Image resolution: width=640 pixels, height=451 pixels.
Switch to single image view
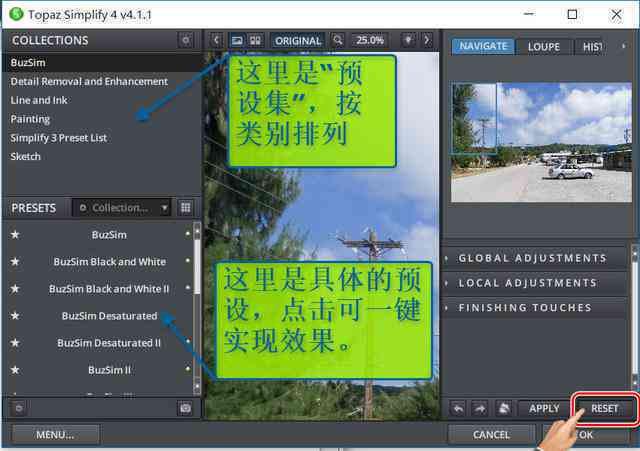237,40
